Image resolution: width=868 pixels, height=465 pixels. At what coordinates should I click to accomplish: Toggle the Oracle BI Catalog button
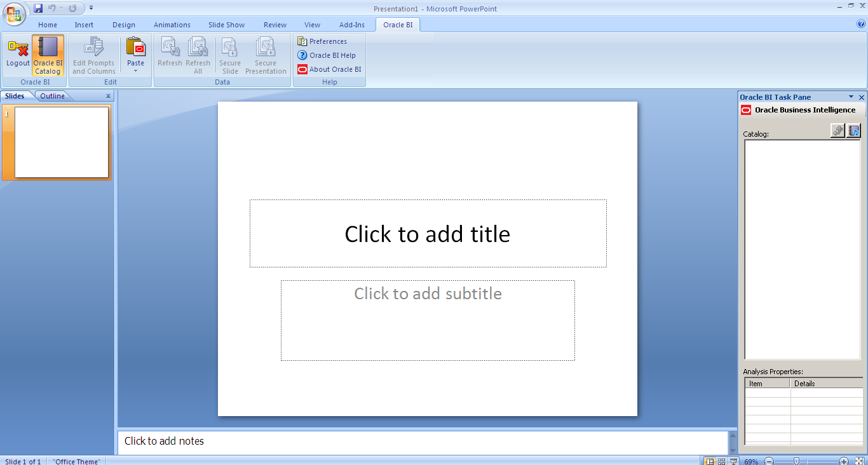click(48, 55)
